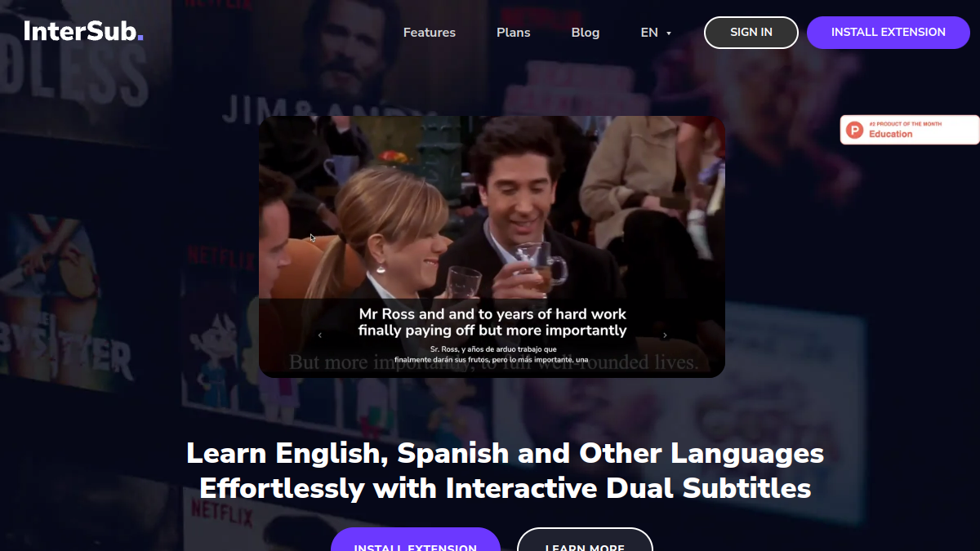
Task: Click the InterSub logo
Action: pos(83,32)
